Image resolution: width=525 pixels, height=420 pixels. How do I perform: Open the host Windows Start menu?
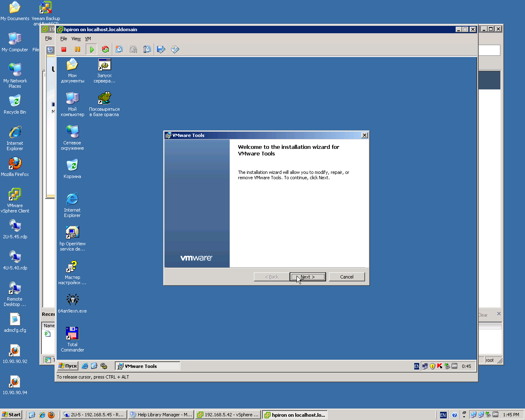coord(11,415)
